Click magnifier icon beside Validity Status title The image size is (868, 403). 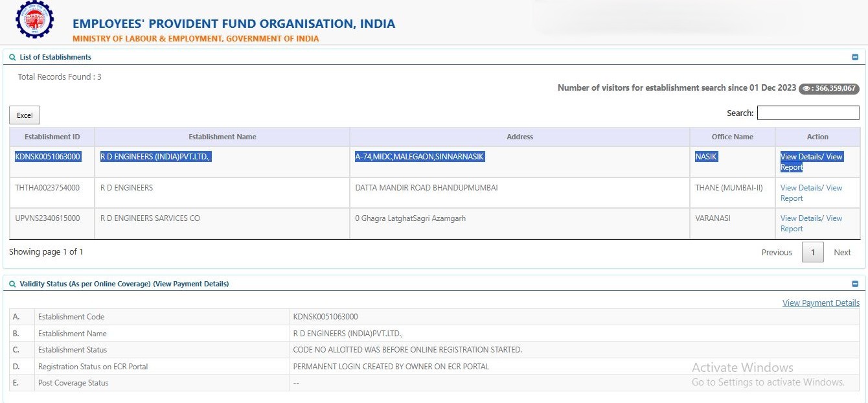coord(12,284)
